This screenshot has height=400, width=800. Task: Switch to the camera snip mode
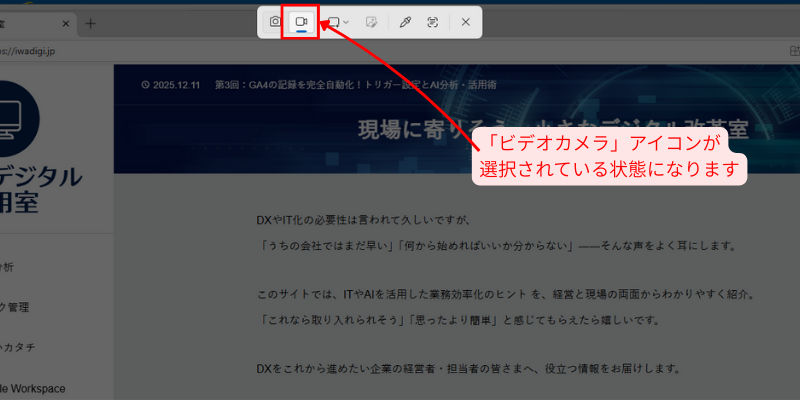click(275, 21)
